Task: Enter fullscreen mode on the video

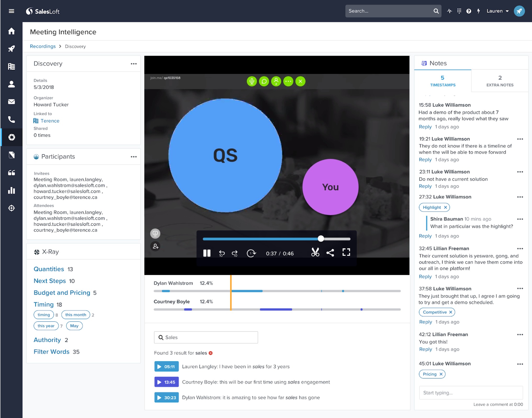Action: coord(346,252)
